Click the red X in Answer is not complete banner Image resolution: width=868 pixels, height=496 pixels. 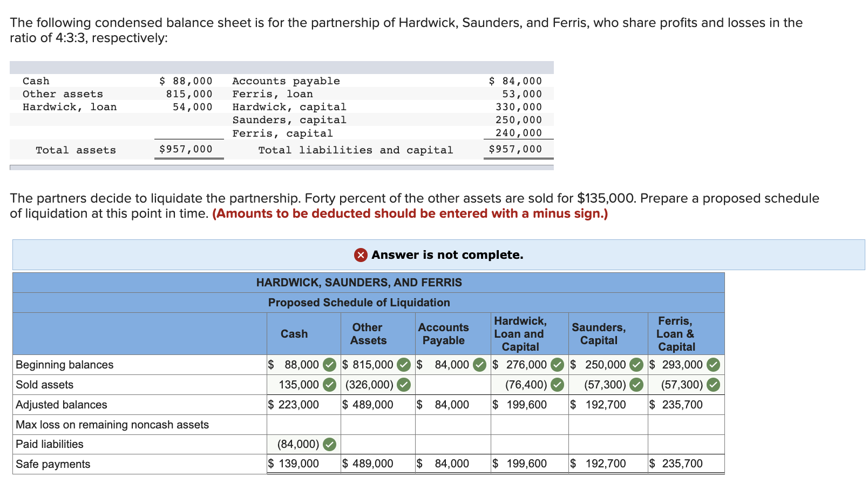pyautogui.click(x=360, y=254)
